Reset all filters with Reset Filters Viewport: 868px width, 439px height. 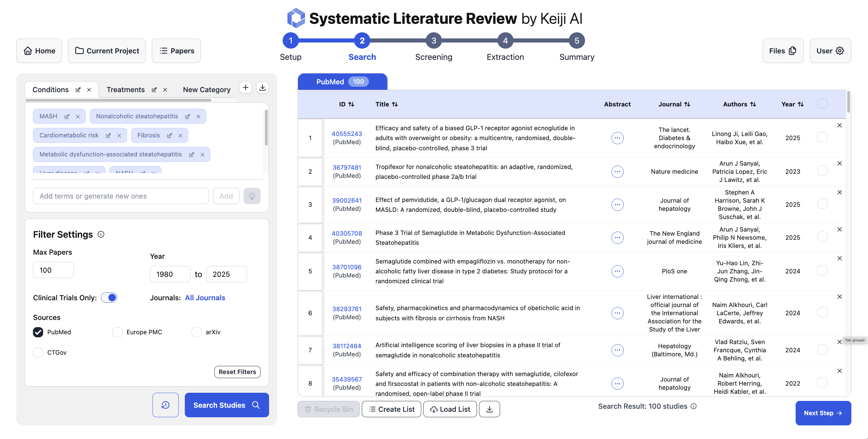(237, 372)
